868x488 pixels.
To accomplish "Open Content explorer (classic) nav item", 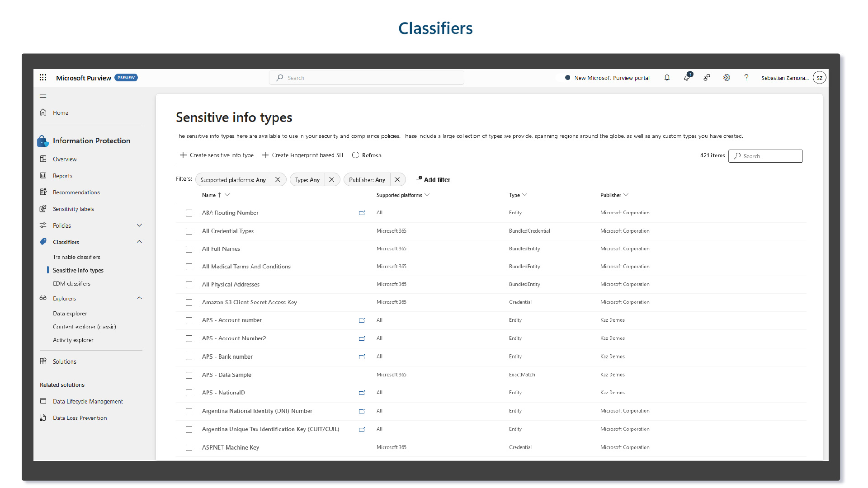I will point(85,327).
